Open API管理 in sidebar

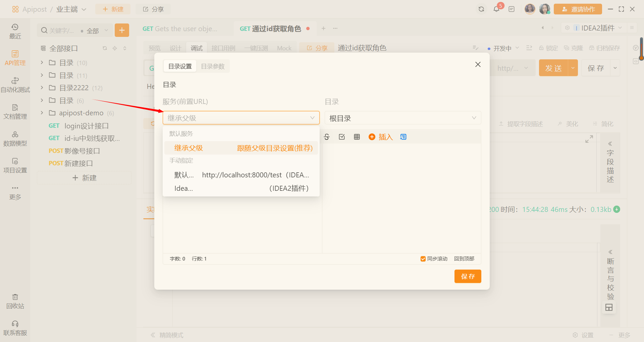15,58
